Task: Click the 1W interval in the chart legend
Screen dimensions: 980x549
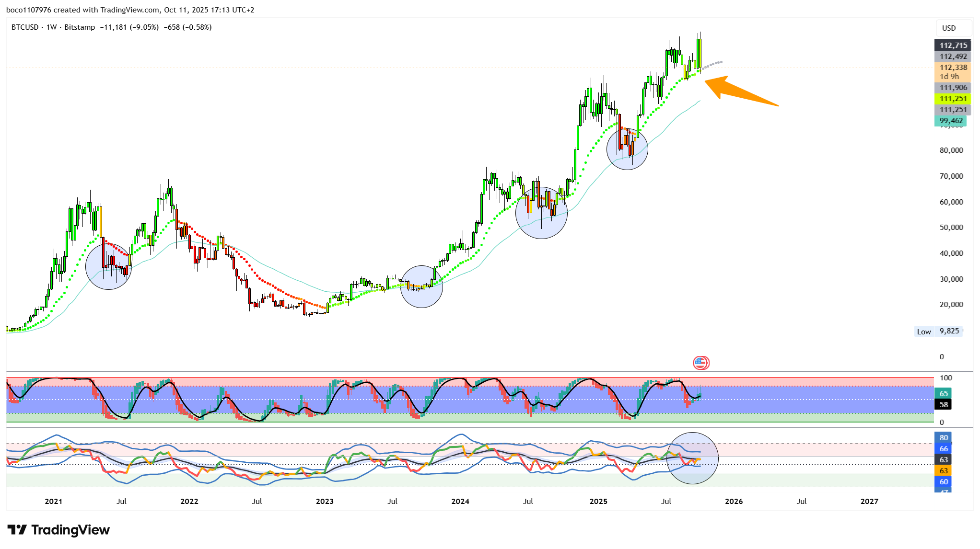Action: (x=51, y=27)
